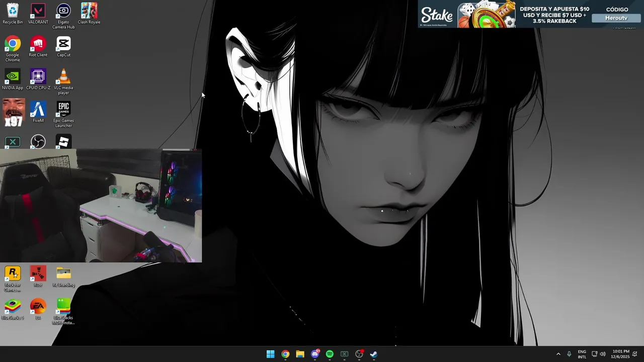The height and width of the screenshot is (362, 644).
Task: Click the deposit $10 offer text
Action: coord(554,15)
